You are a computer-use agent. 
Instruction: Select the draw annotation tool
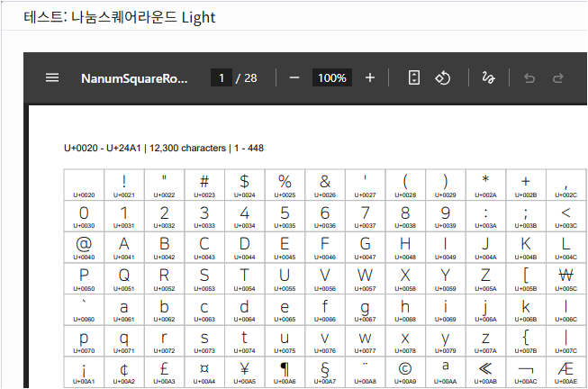(x=488, y=77)
